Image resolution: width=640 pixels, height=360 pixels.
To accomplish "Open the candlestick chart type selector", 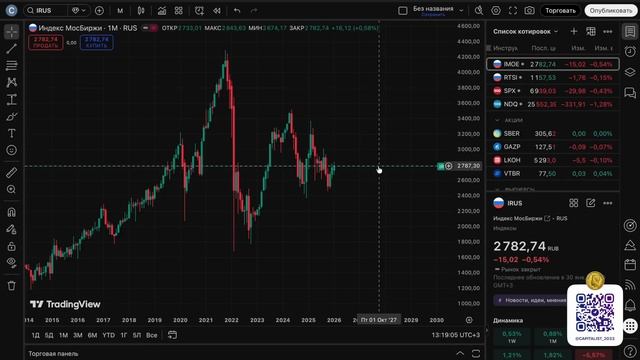I will click(x=141, y=11).
